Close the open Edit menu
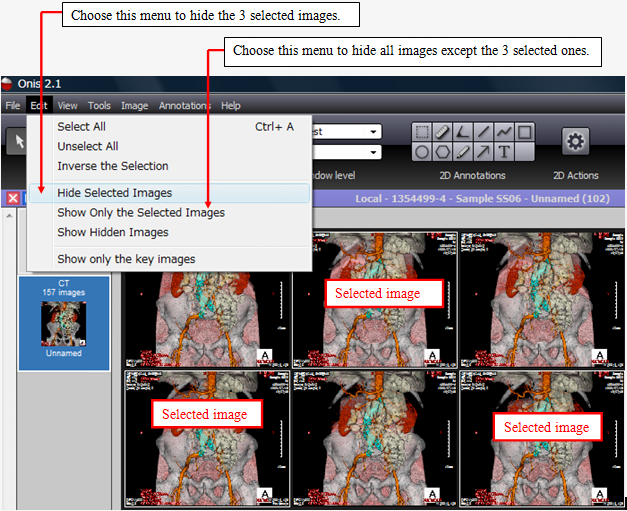Screen dimensions: 627x511 tap(39, 106)
